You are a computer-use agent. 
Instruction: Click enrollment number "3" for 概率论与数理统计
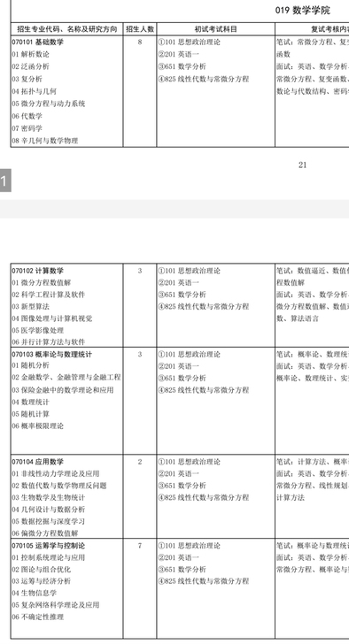pyautogui.click(x=140, y=354)
